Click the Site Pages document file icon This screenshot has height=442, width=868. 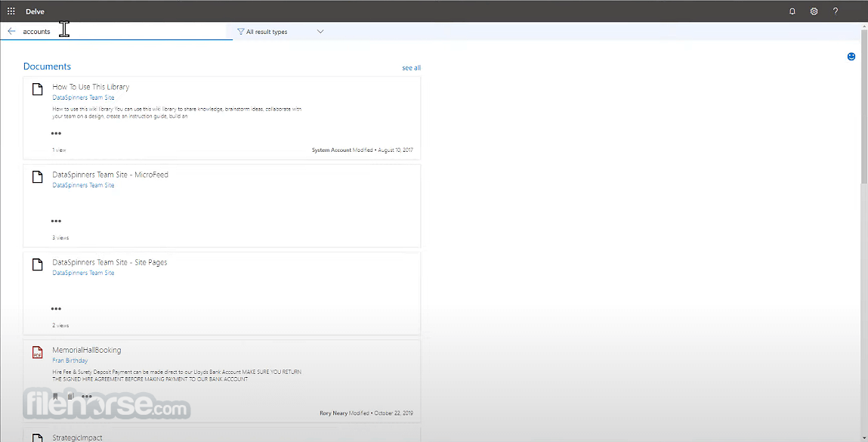point(37,264)
